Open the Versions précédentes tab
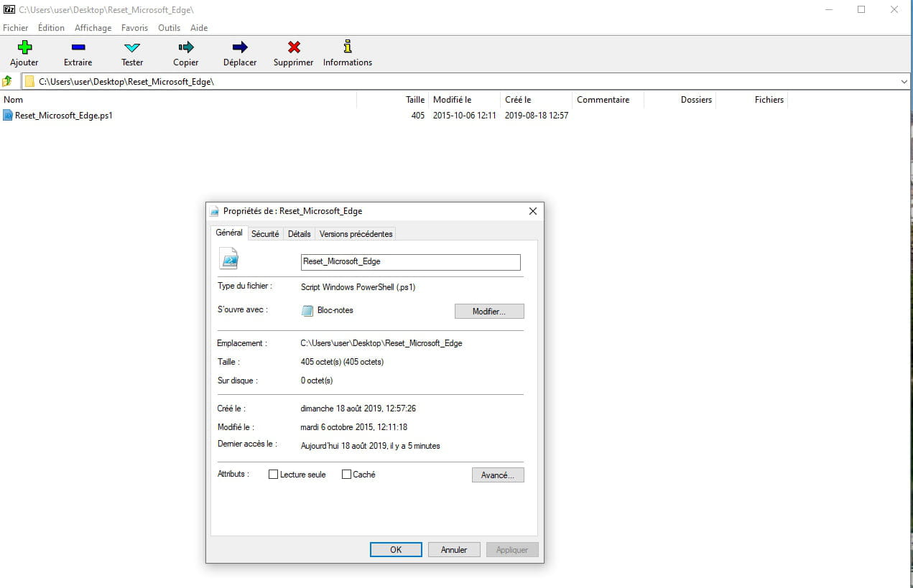This screenshot has height=588, width=913. tap(356, 234)
